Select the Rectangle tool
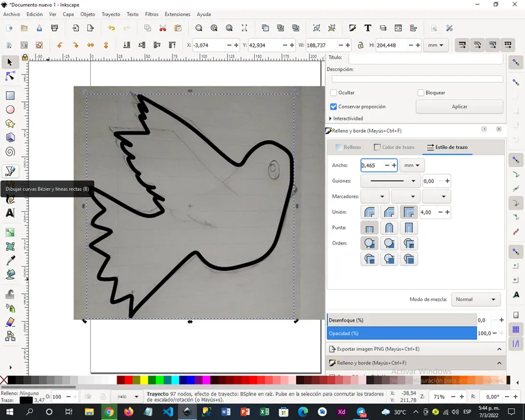This screenshot has height=420, width=525. [10, 96]
